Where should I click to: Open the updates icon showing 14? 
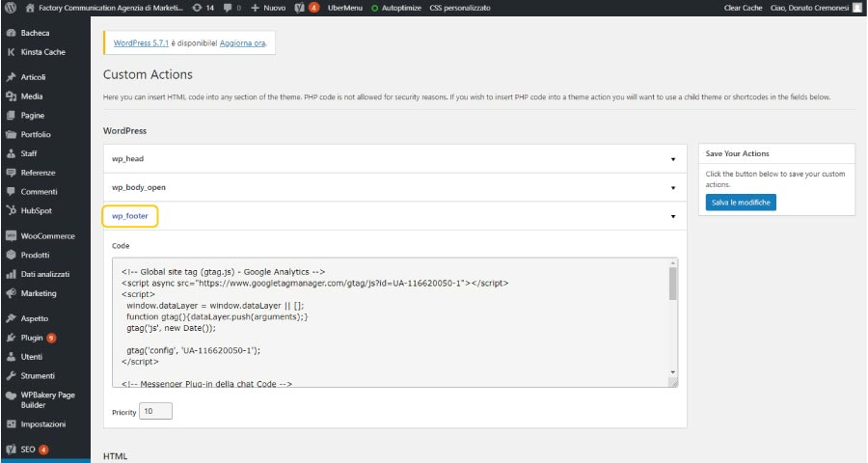click(197, 8)
